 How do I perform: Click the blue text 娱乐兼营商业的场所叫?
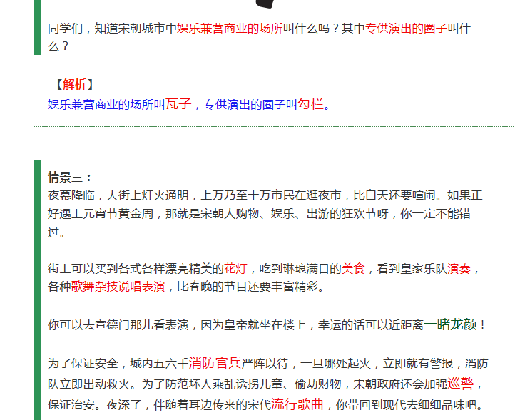(106, 104)
